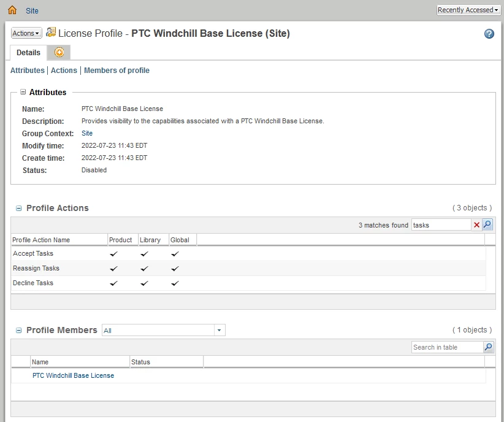The height and width of the screenshot is (422, 504).
Task: Click Decline Tasks Global checkmark
Action: point(175,283)
